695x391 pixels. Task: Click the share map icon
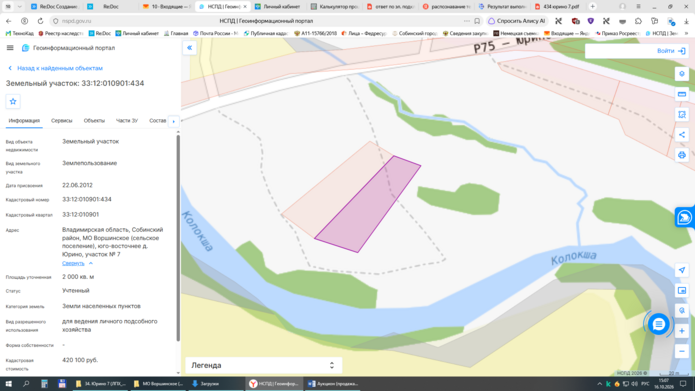[x=682, y=135]
